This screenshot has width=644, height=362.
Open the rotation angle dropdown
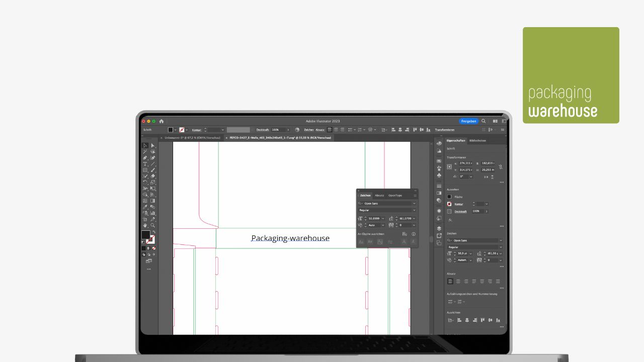tap(471, 176)
